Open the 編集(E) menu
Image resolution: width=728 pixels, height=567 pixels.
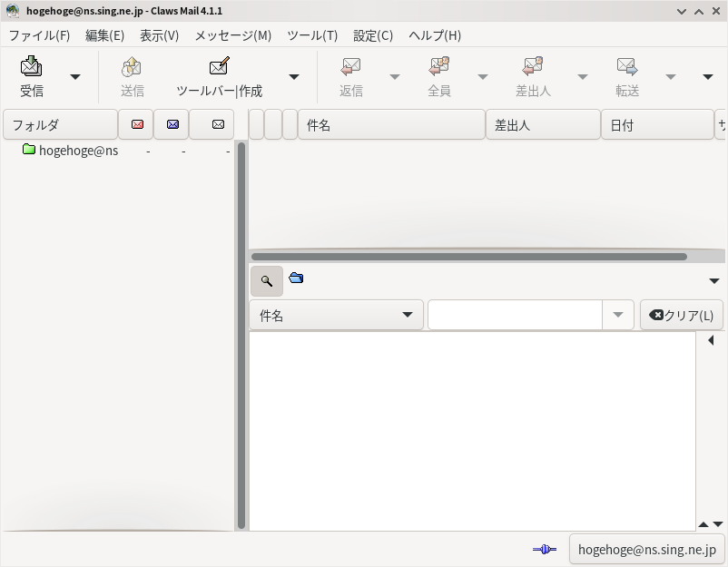click(105, 35)
